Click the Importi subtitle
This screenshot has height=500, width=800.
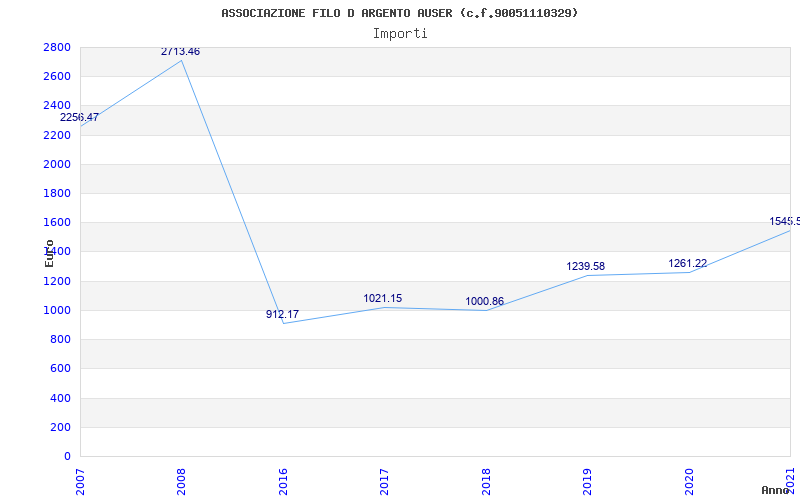pyautogui.click(x=400, y=34)
